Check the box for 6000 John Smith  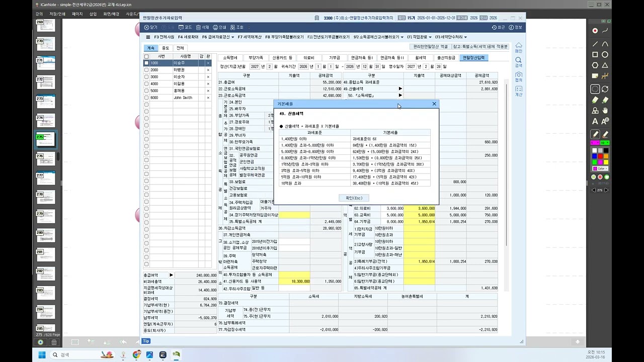146,98
